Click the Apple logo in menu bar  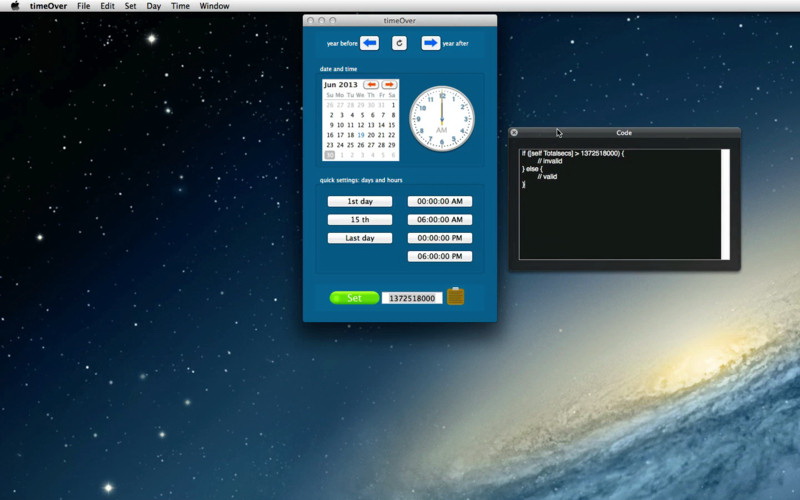click(x=15, y=6)
